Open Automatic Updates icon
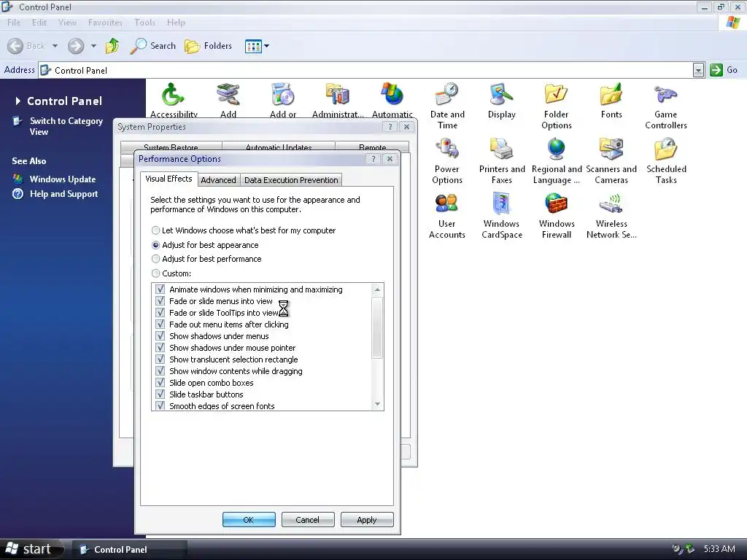This screenshot has width=747, height=560. (x=392, y=94)
